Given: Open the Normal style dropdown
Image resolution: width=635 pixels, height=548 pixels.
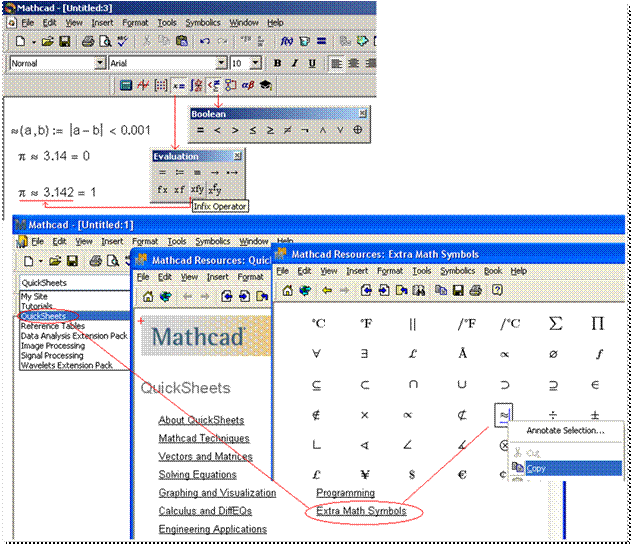Looking at the screenshot, I should coord(100,63).
